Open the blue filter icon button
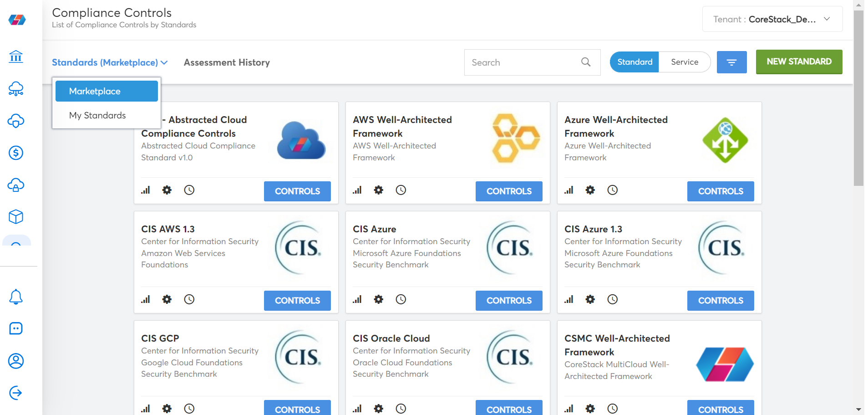 [x=731, y=62]
